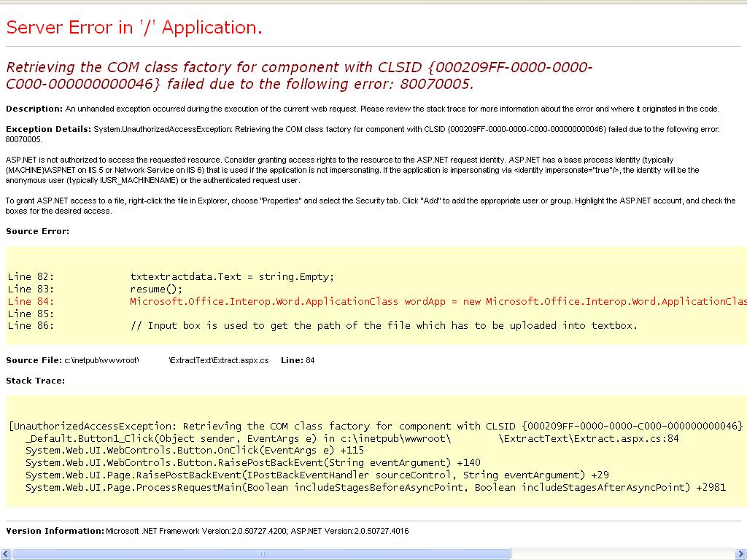Screen dimensions: 747x560
Task: Click the Page.ProcessRequestMain +2981 stack line
Action: pyautogui.click(x=376, y=488)
